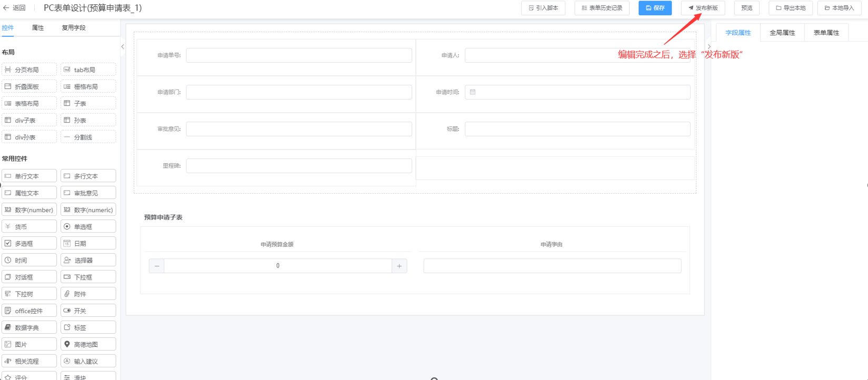The image size is (868, 380).
Task: Open the 申请时间 date picker field
Action: click(x=577, y=92)
